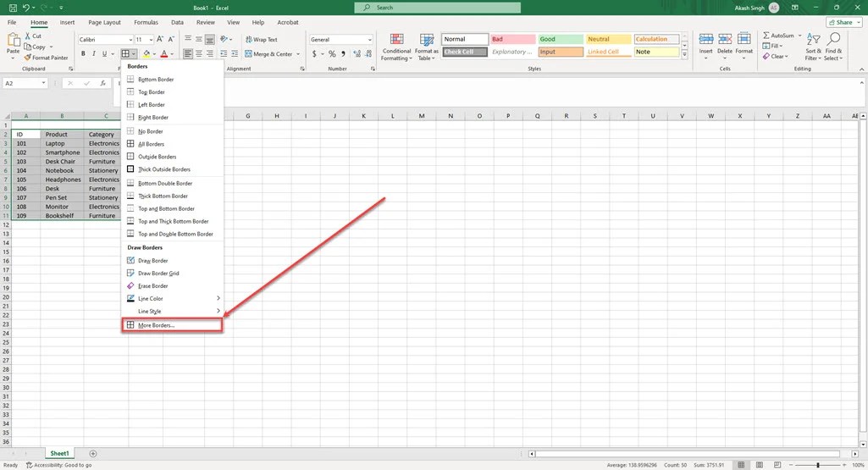Click the Decrease Font Size icon
Screen dimensions: 868x470
(171, 39)
